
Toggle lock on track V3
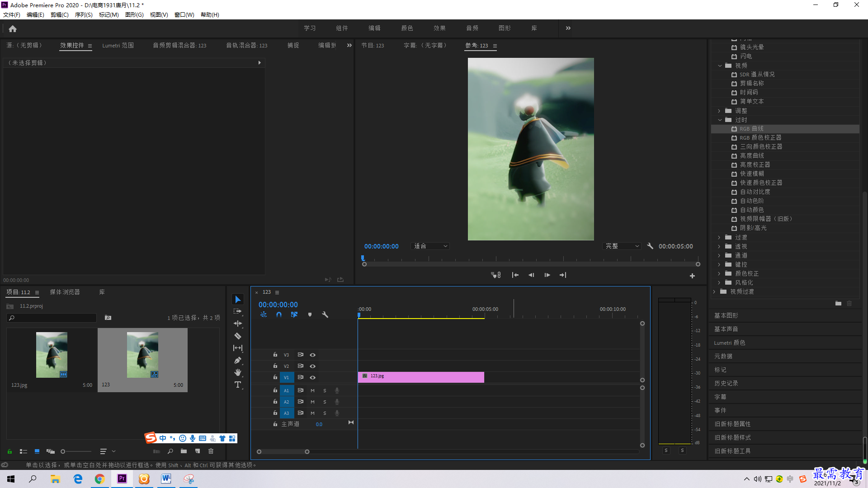point(275,355)
